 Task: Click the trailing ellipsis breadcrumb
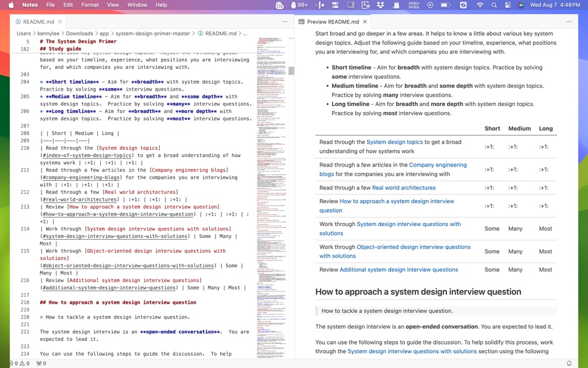(x=245, y=33)
